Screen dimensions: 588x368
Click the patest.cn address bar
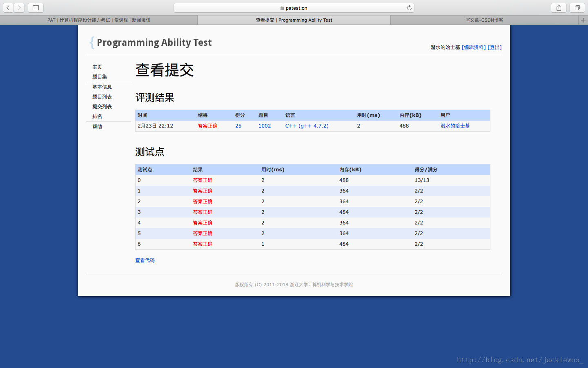pyautogui.click(x=294, y=8)
